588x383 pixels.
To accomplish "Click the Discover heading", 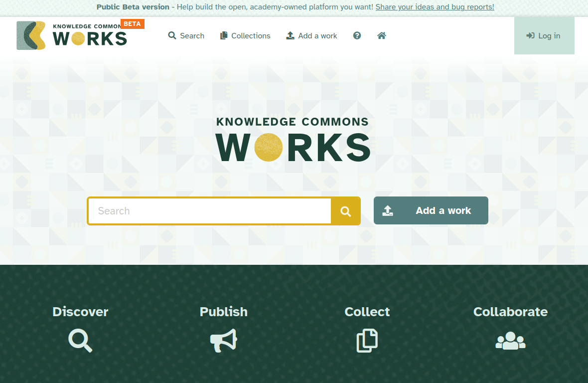I will tap(80, 312).
